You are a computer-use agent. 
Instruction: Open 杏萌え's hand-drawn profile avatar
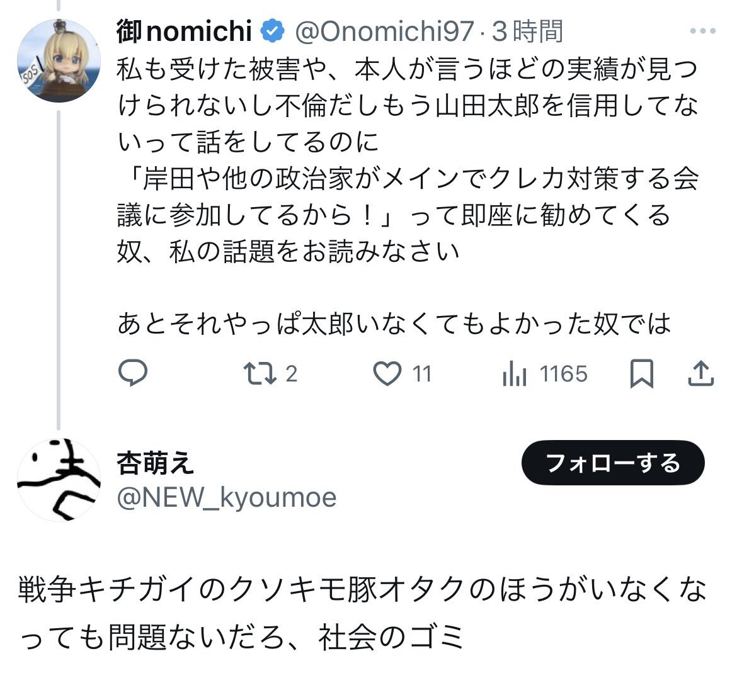click(x=59, y=480)
